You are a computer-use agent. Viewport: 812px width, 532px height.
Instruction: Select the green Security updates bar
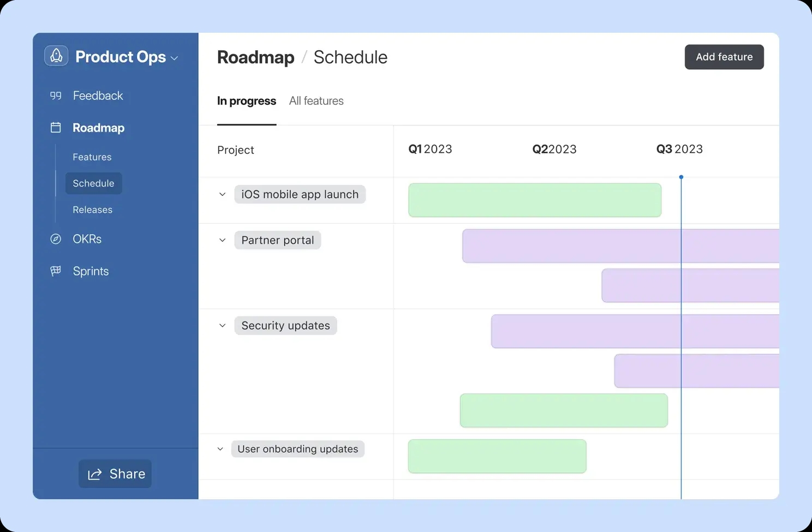564,410
